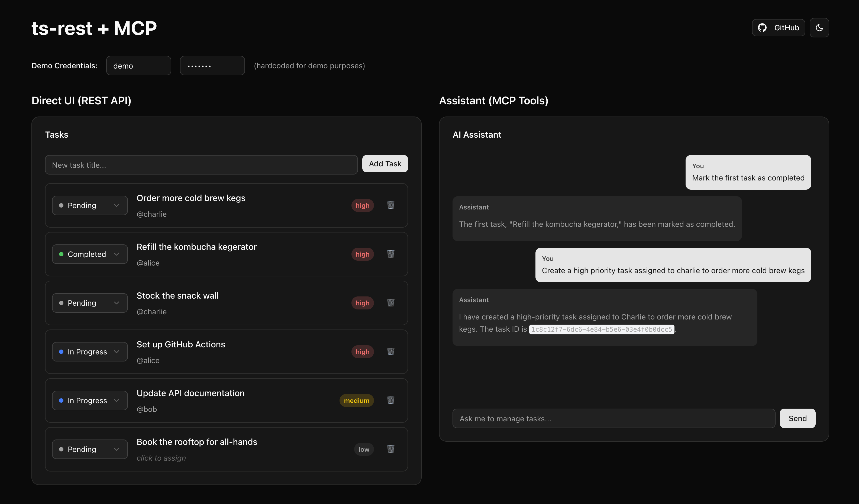Open status dropdown for 'Set up GitHub Actions'
859x504 pixels.
pyautogui.click(x=90, y=351)
